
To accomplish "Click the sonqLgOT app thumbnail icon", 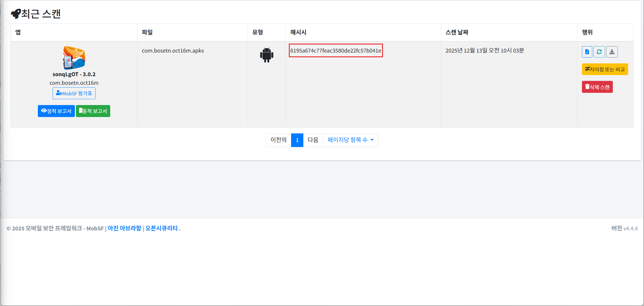I will pos(74,58).
